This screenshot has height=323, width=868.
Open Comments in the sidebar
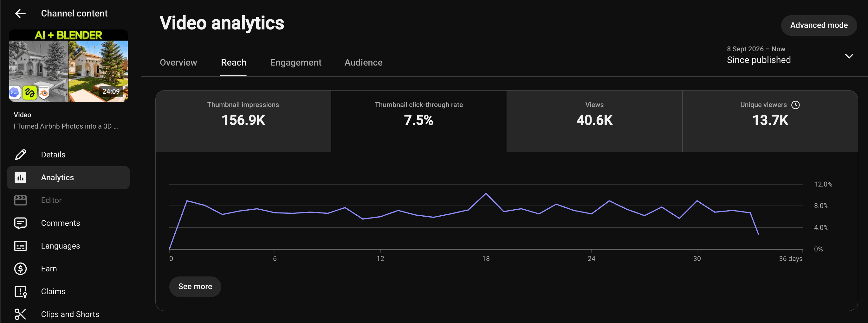point(68,223)
